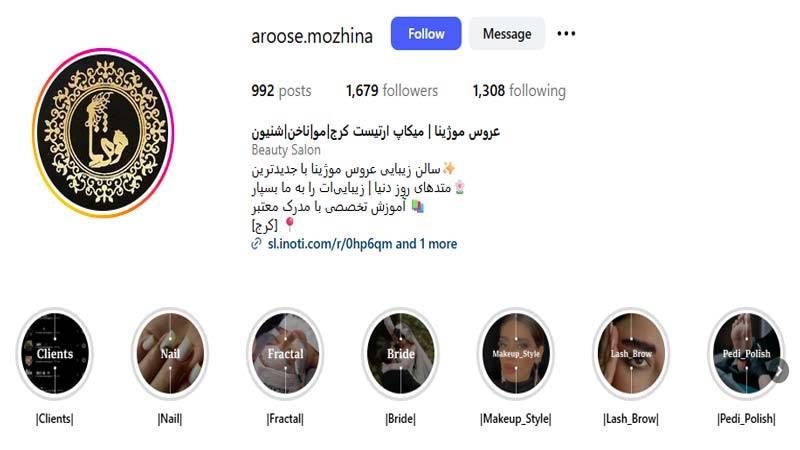The height and width of the screenshot is (450, 800).
Task: Open the Pedi_Polish highlight
Action: click(746, 354)
